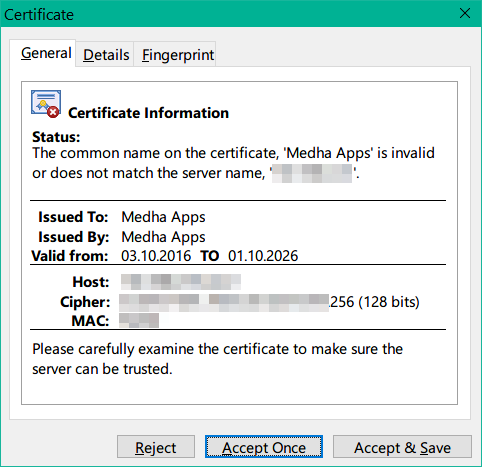This screenshot has width=482, height=467.
Task: Click 'Medha Apps' next to Issued By
Action: click(163, 237)
